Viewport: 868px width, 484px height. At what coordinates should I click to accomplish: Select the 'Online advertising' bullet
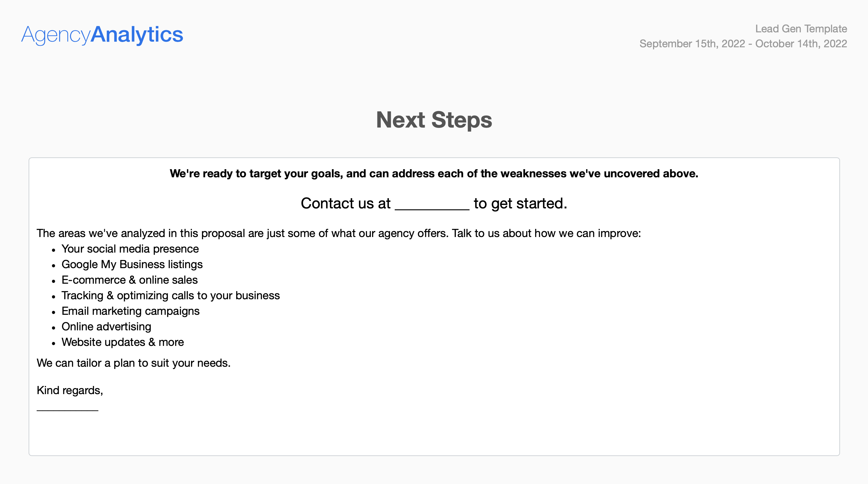pos(106,326)
